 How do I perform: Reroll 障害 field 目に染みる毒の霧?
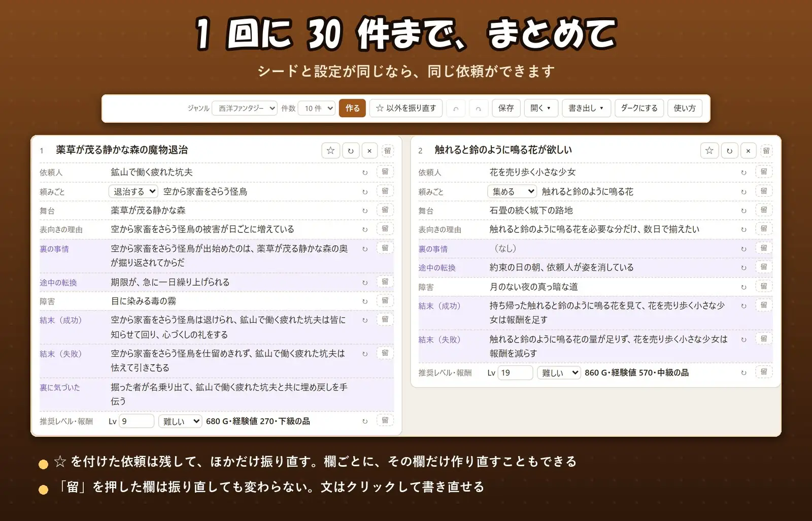[x=365, y=301]
